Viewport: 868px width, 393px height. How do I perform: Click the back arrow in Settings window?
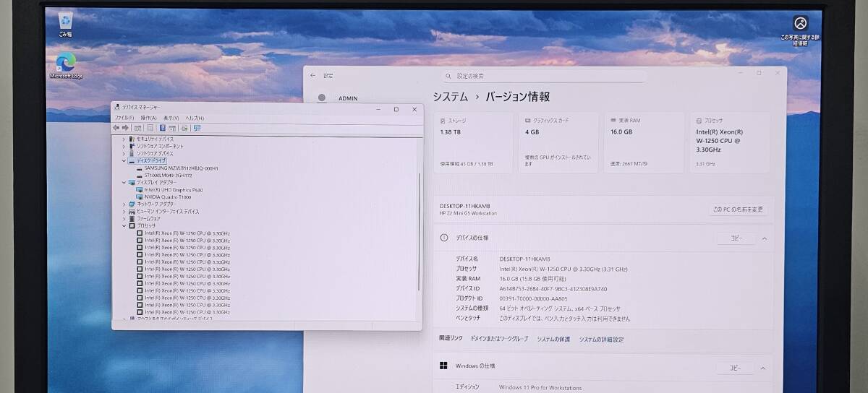click(x=312, y=75)
